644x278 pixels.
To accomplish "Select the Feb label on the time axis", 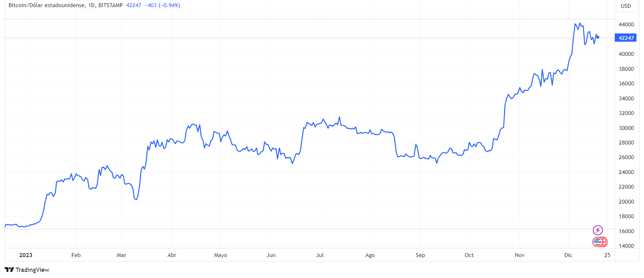I will (76, 255).
